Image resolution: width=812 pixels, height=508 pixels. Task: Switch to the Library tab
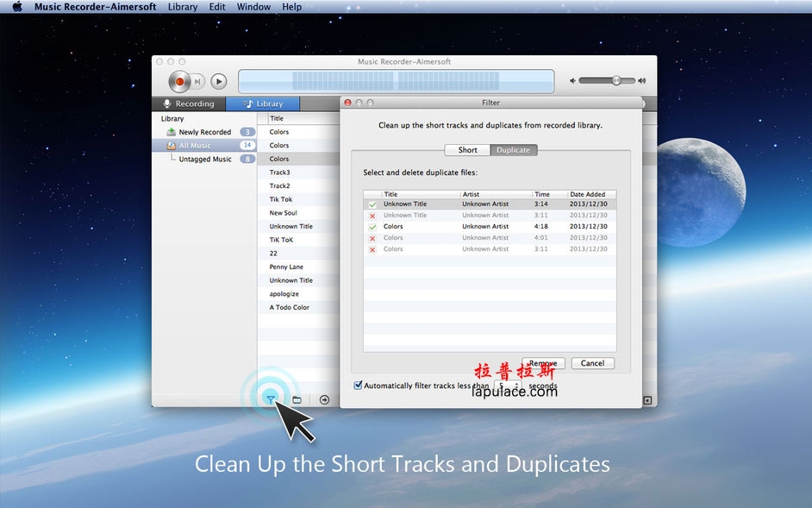[263, 103]
